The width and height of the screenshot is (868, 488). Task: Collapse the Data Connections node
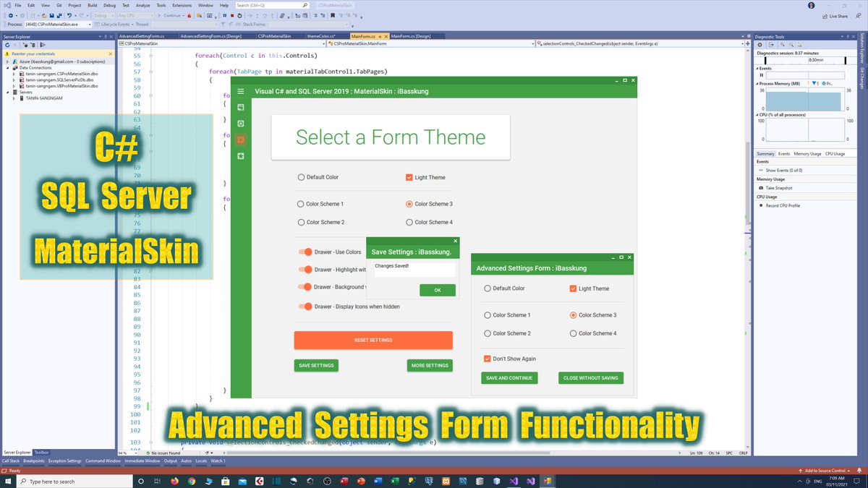7,68
